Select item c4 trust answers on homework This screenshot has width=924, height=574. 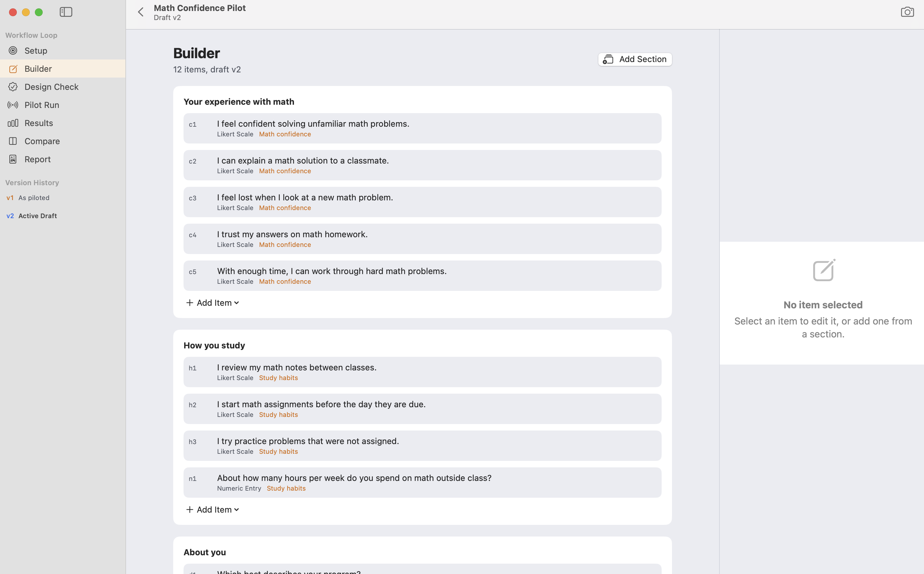point(422,239)
